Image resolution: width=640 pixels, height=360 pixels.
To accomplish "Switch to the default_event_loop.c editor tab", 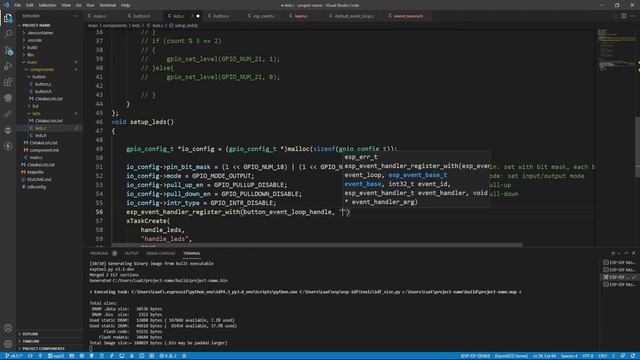I will point(353,16).
